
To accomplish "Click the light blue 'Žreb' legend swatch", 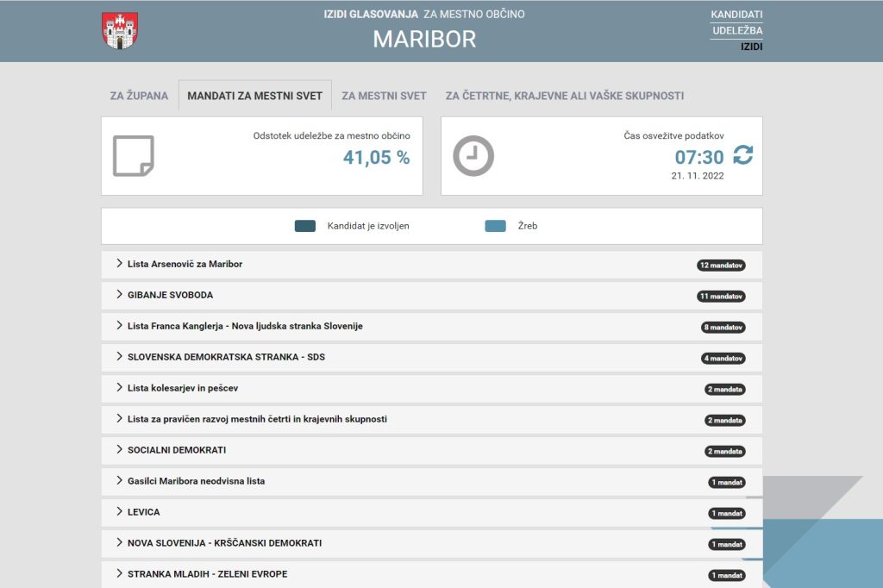I will [495, 226].
